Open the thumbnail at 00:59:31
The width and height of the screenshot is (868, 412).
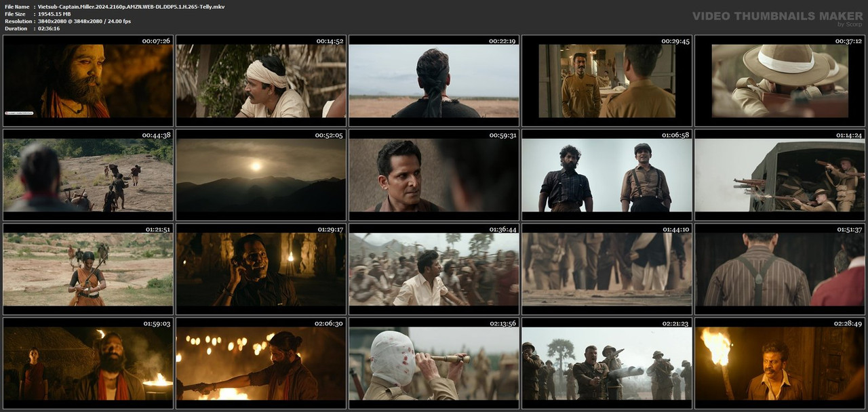(x=434, y=175)
